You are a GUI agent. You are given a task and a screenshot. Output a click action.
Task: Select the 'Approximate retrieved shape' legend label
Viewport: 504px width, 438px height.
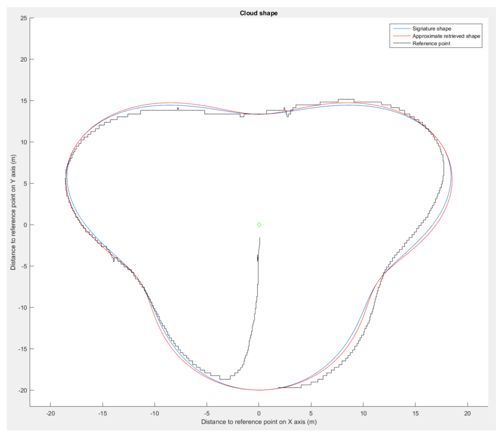(x=446, y=36)
